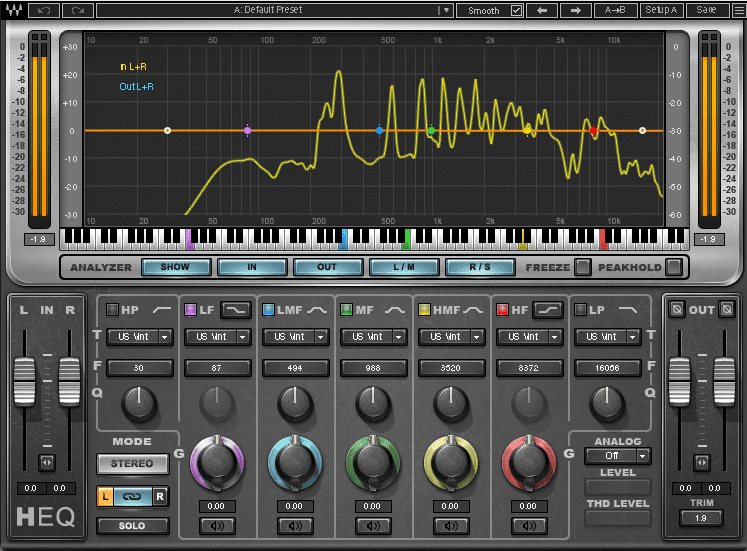Select analyzer R / S channel

click(x=480, y=267)
